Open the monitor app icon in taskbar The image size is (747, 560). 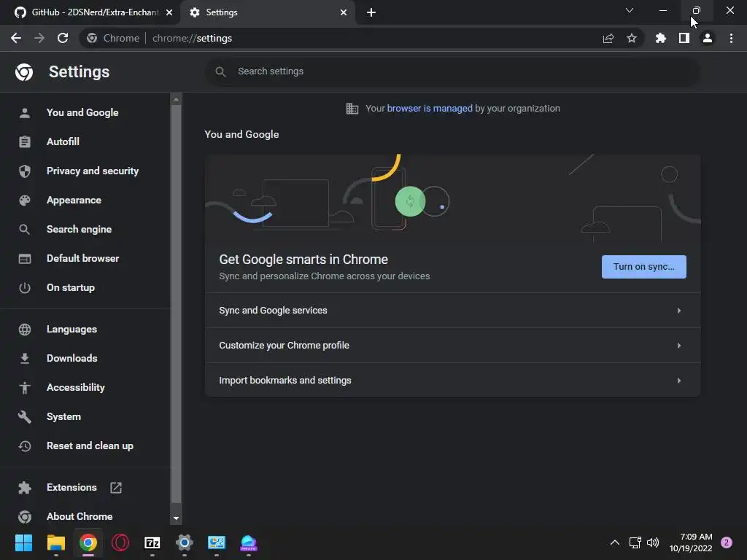point(216,542)
